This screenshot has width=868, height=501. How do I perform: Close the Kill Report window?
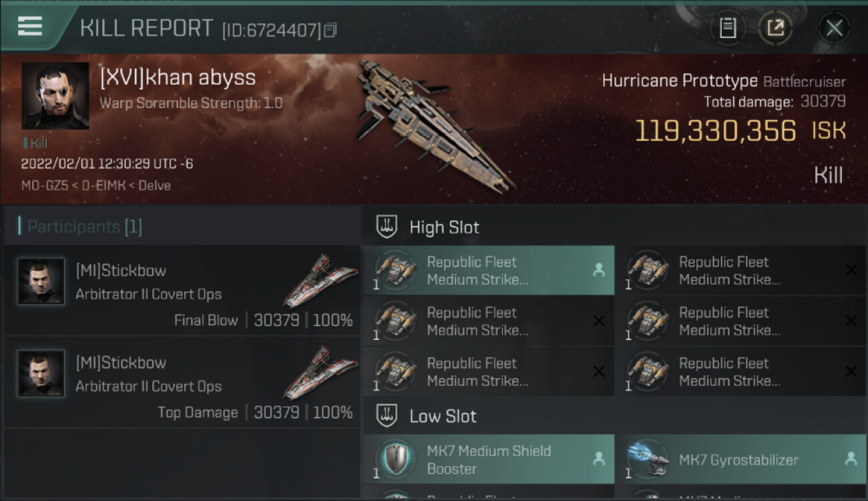834,28
